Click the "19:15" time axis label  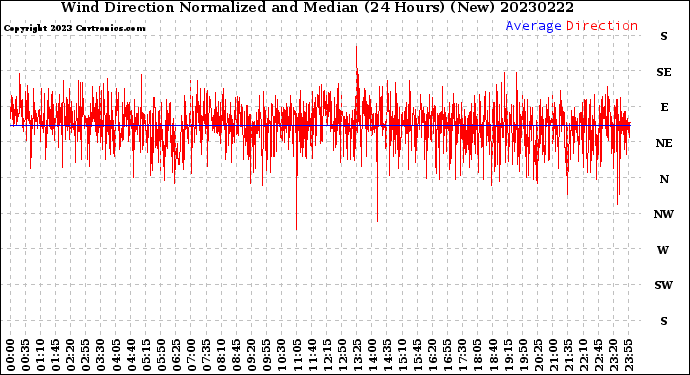(508, 355)
